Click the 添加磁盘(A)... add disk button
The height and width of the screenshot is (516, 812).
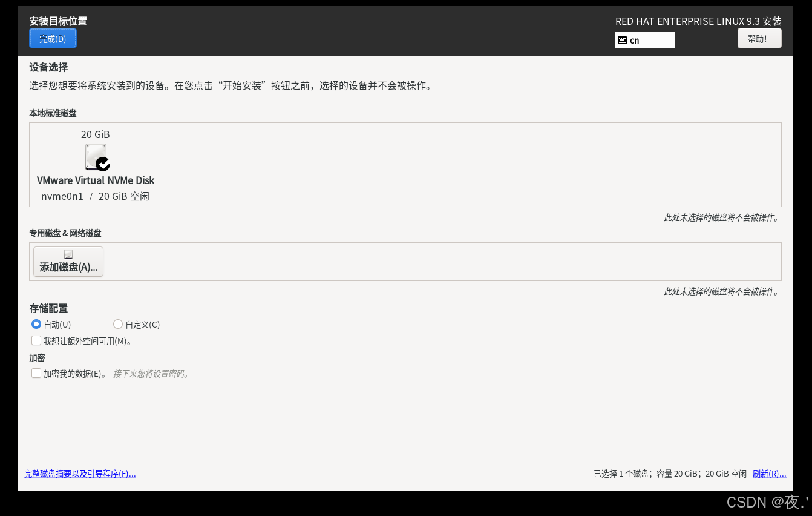pyautogui.click(x=68, y=262)
